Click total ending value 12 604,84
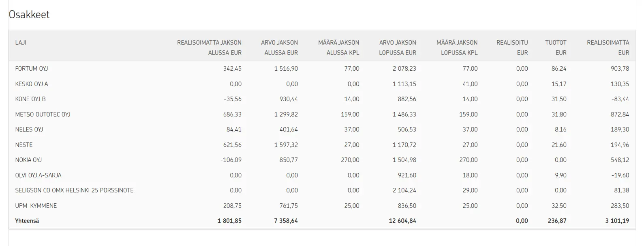This screenshot has width=644, height=246. 402,221
